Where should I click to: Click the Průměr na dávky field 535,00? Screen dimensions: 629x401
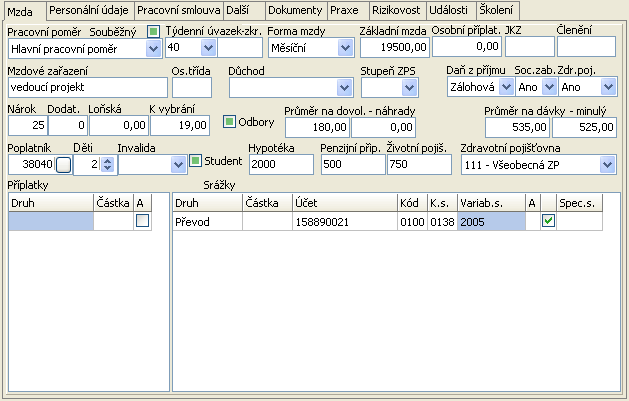click(x=517, y=128)
